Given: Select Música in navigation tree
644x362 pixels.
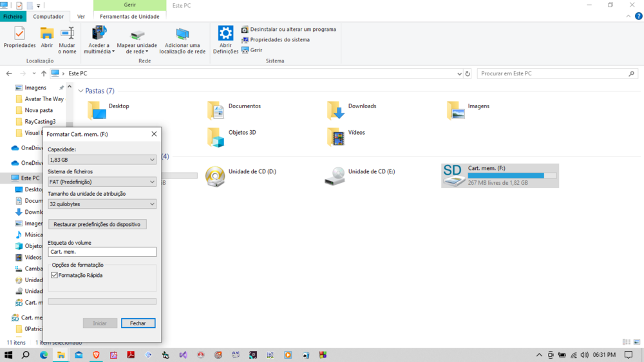Looking at the screenshot, I should 28,234.
